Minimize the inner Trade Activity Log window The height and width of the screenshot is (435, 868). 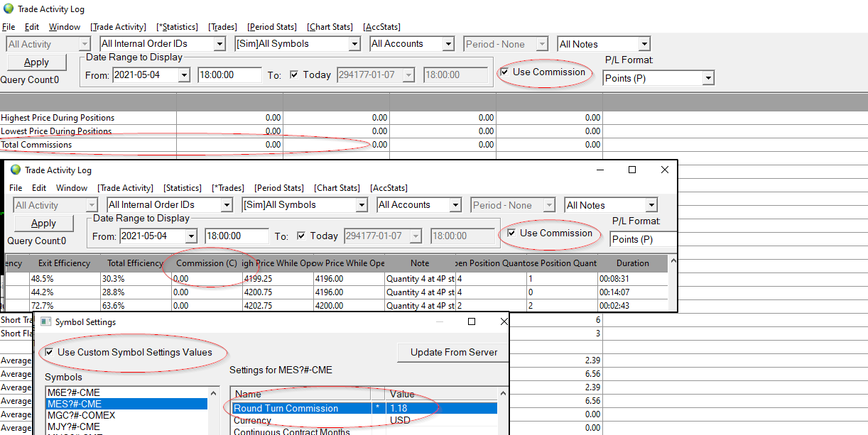coord(600,170)
